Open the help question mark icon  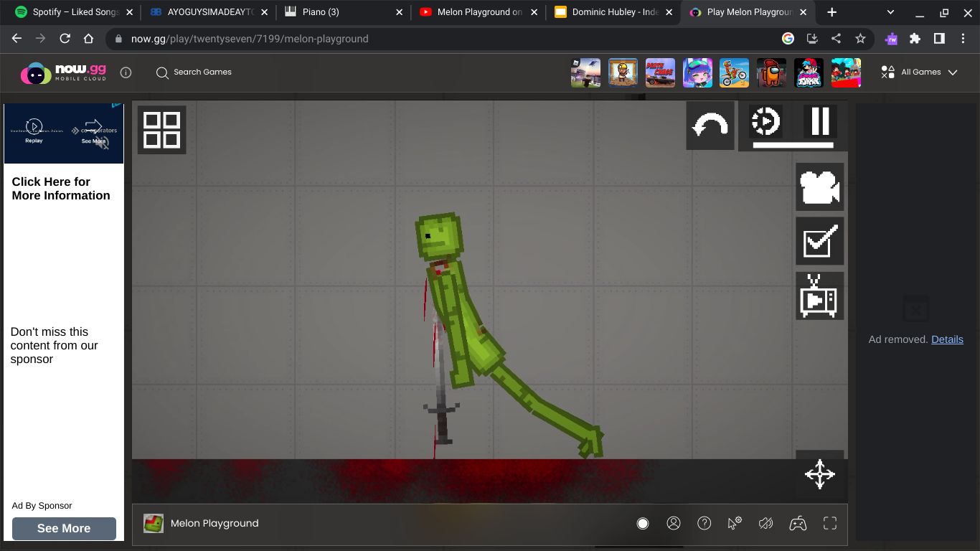[x=705, y=523]
